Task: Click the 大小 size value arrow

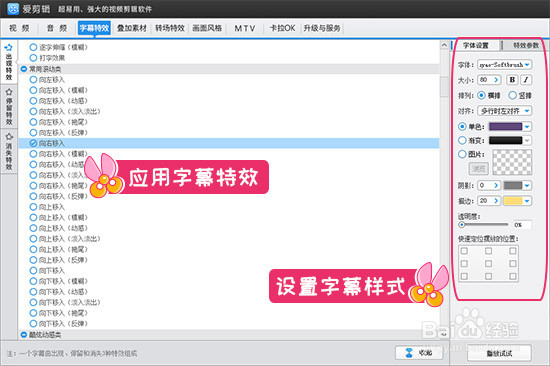Action: point(496,80)
